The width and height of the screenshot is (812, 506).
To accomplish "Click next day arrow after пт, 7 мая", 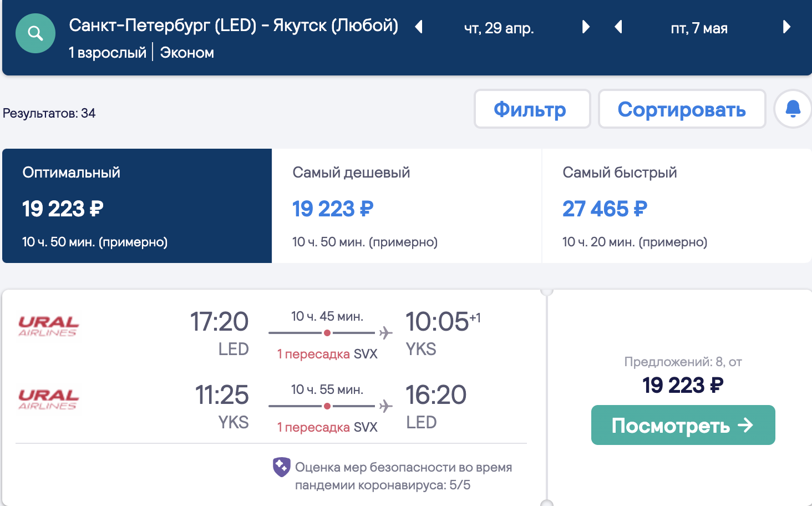I will 786,27.
